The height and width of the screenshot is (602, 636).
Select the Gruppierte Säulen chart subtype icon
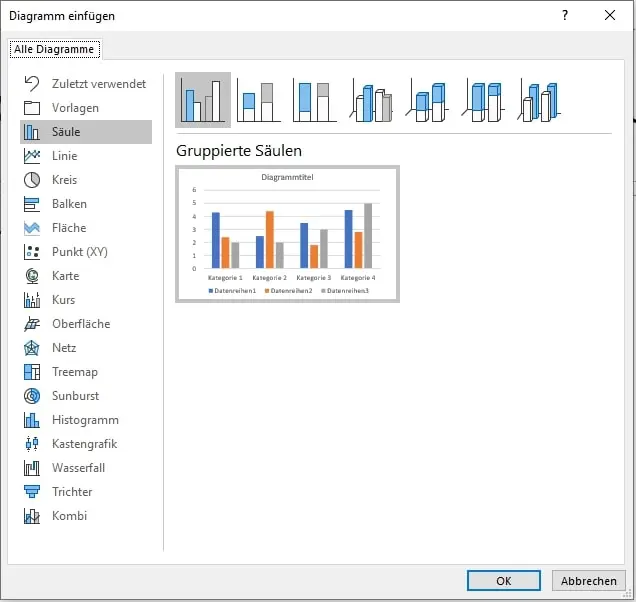[x=203, y=100]
